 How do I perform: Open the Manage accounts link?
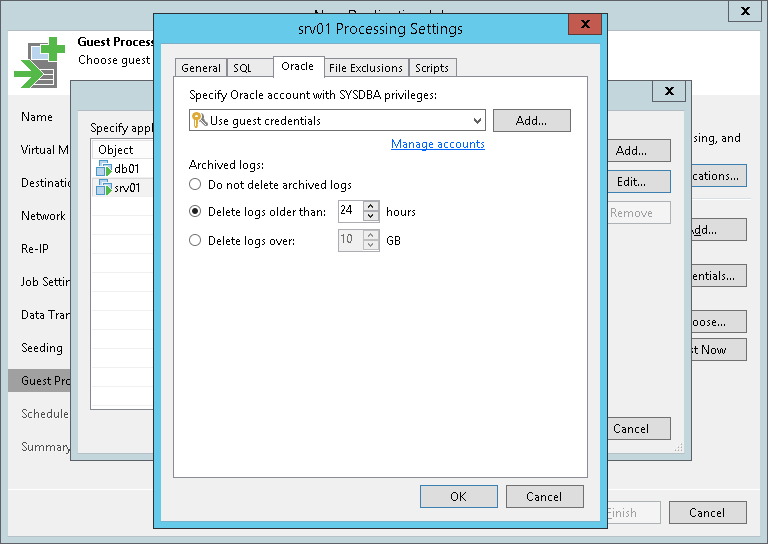pyautogui.click(x=438, y=144)
